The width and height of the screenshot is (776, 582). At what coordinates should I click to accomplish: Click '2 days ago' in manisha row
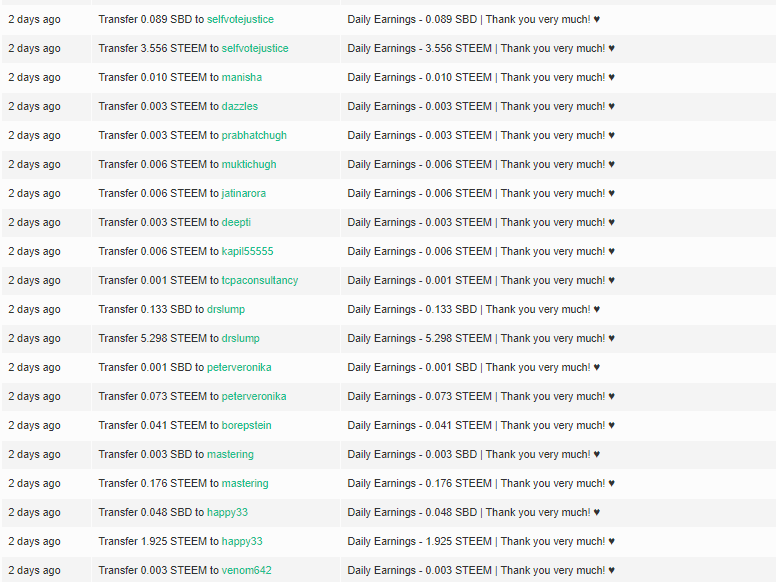tap(34, 77)
